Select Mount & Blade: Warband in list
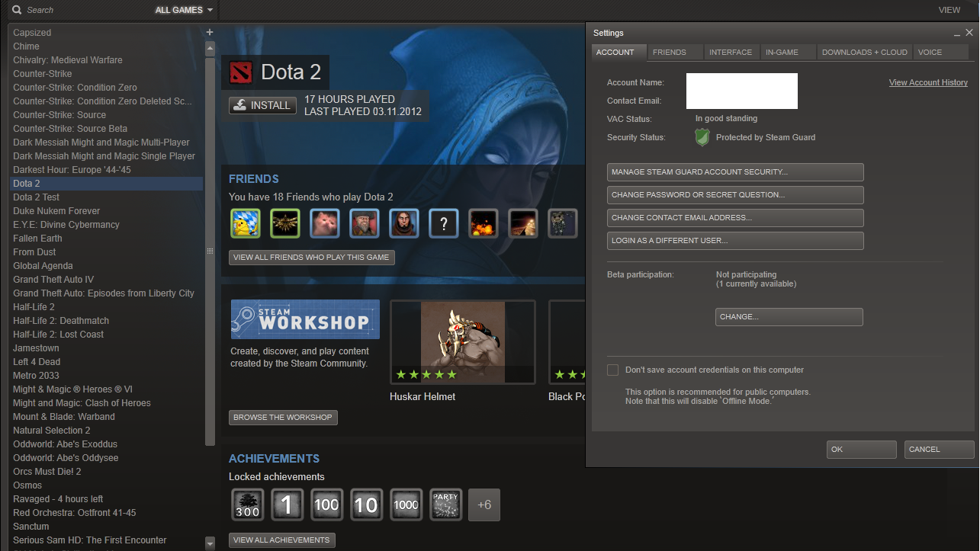This screenshot has height=551, width=980. point(106,417)
